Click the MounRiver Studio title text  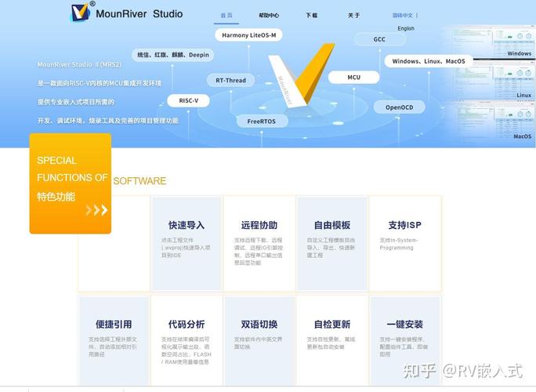coord(139,13)
